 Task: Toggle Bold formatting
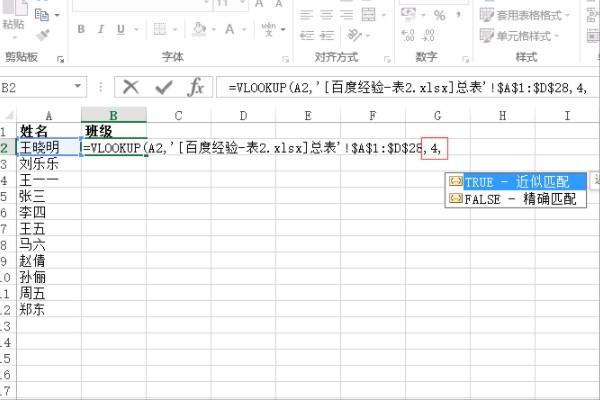(x=81, y=29)
